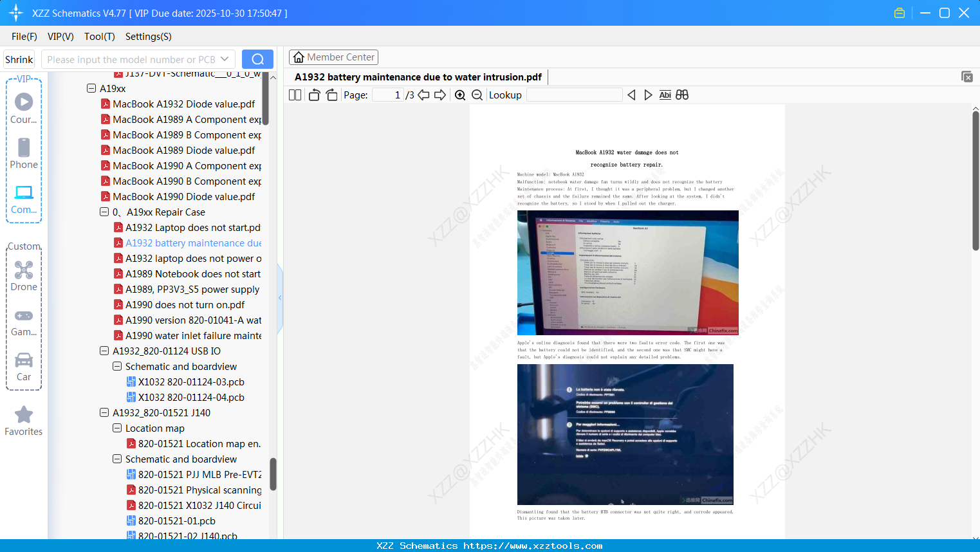980x552 pixels.
Task: Open A1932 laptop does not power on file
Action: click(187, 259)
